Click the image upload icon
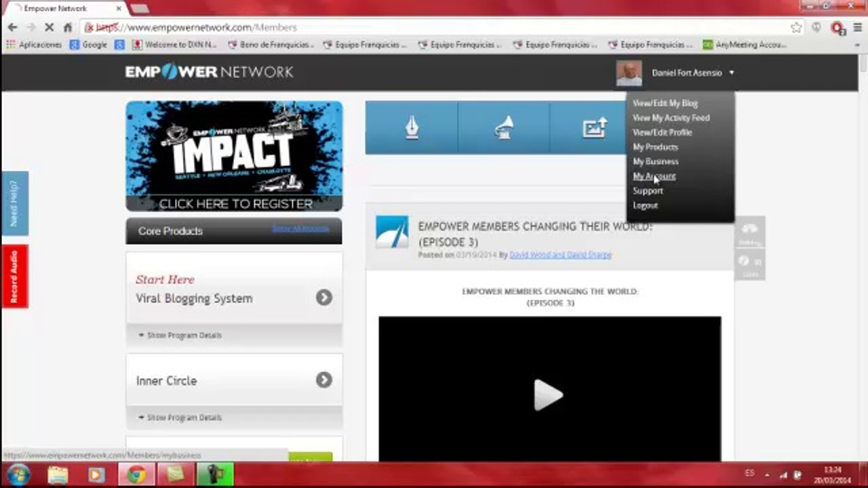 595,127
